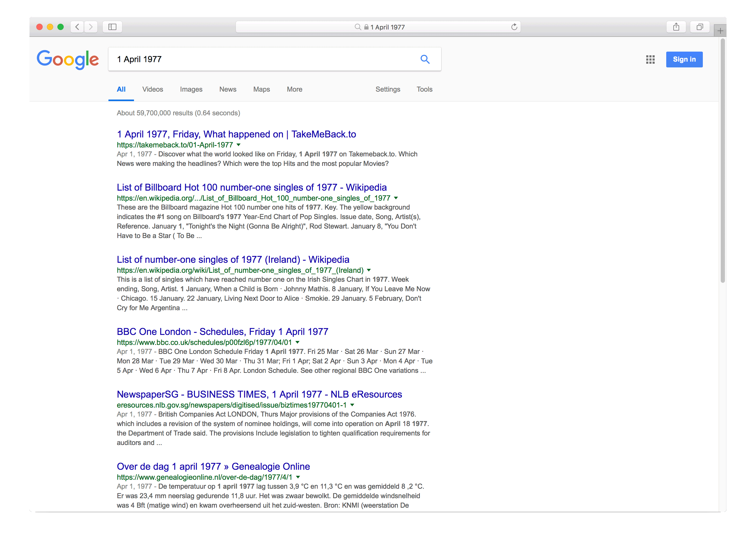Open the TakeMeBack.to 1 April 1977 result
Image resolution: width=756 pixels, height=554 pixels.
tap(236, 134)
